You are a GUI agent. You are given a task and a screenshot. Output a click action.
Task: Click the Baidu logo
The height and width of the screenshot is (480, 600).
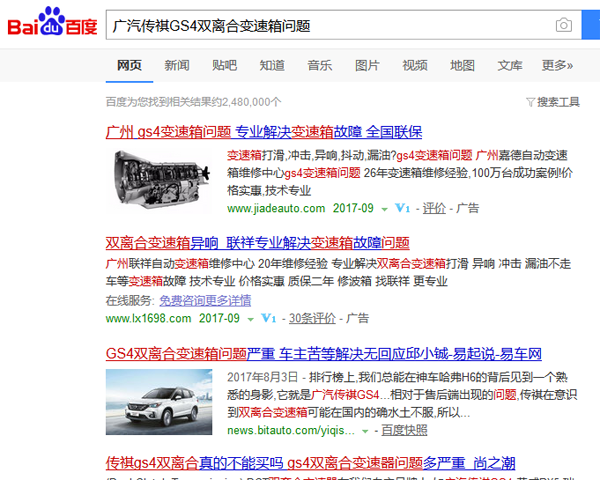52,25
